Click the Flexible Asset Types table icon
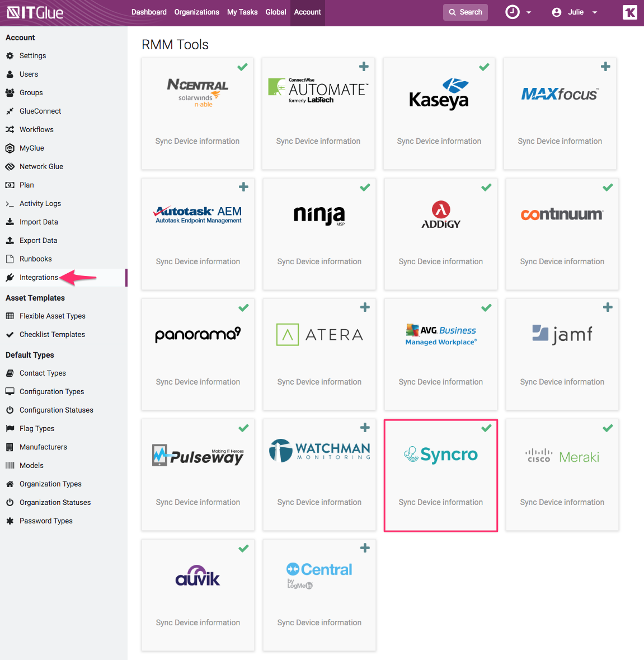Screen dimensions: 644x660 (10, 316)
